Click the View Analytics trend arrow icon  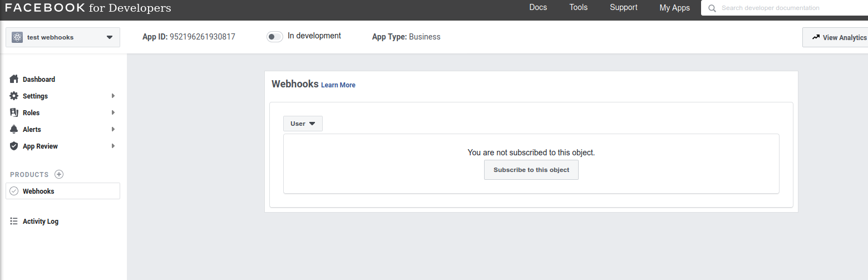click(816, 37)
